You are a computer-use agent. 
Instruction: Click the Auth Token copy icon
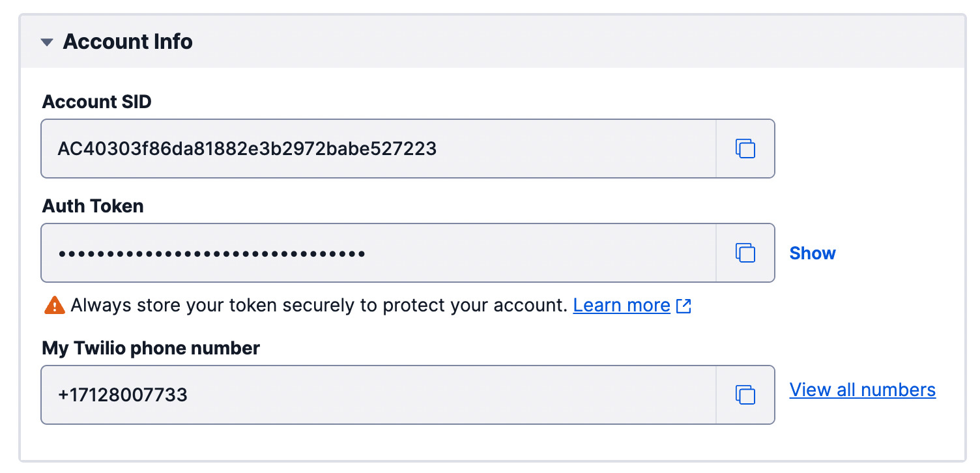(x=745, y=253)
